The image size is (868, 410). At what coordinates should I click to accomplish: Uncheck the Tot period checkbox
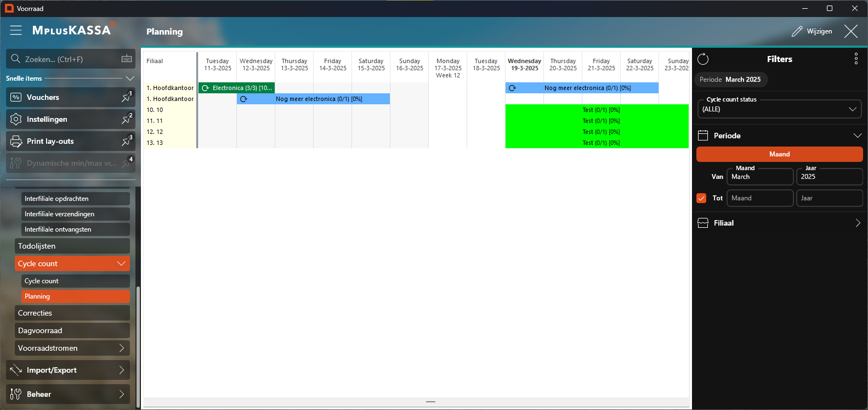701,198
